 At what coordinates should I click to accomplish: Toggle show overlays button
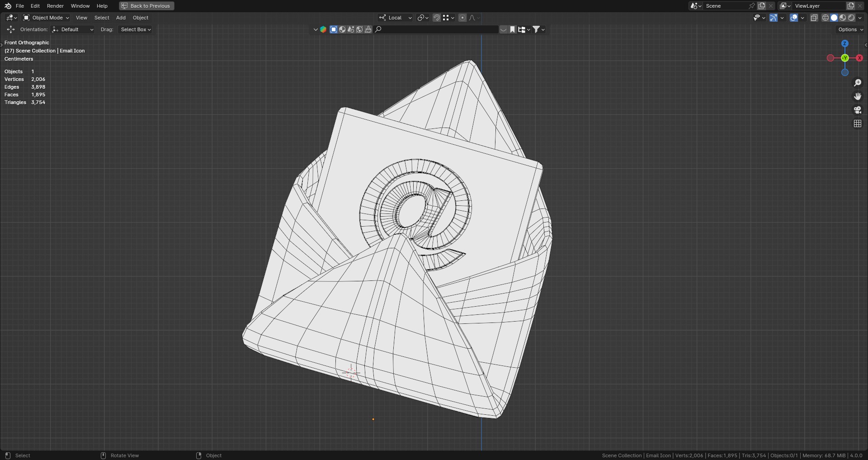pyautogui.click(x=794, y=18)
